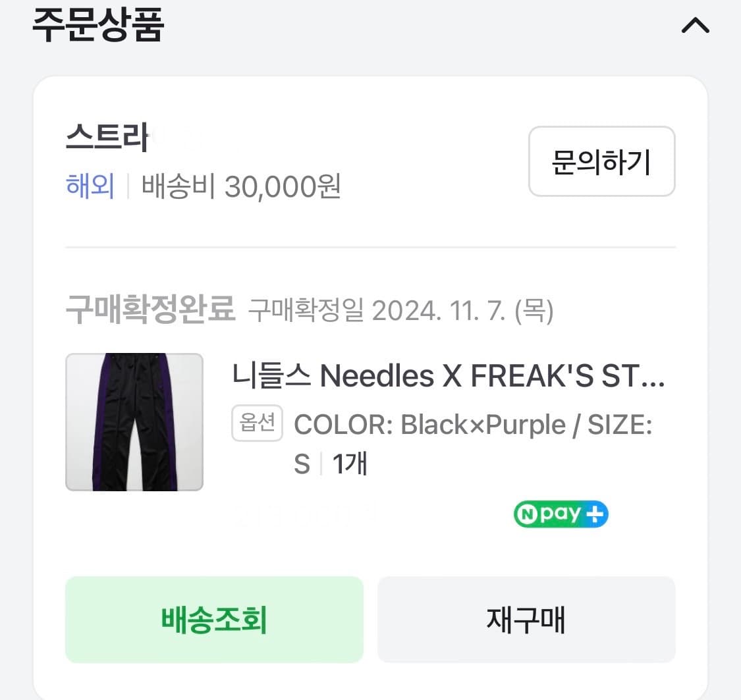Collapse the 주문상품 section chevron

click(695, 26)
